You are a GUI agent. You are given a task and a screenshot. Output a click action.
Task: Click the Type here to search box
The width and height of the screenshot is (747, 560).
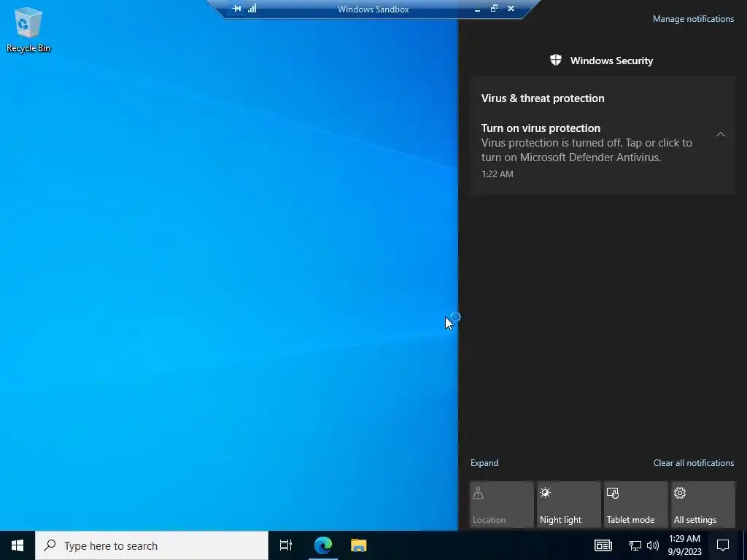coord(152,545)
